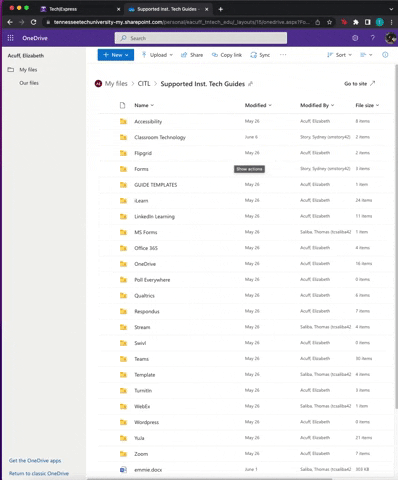Image resolution: width=398 pixels, height=480 pixels.
Task: Open the Respondus folder
Action: pyautogui.click(x=147, y=311)
